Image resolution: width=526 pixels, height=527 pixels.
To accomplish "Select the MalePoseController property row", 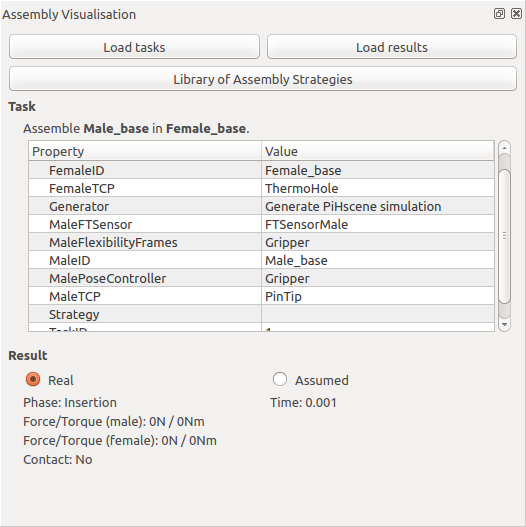I will pos(261,278).
